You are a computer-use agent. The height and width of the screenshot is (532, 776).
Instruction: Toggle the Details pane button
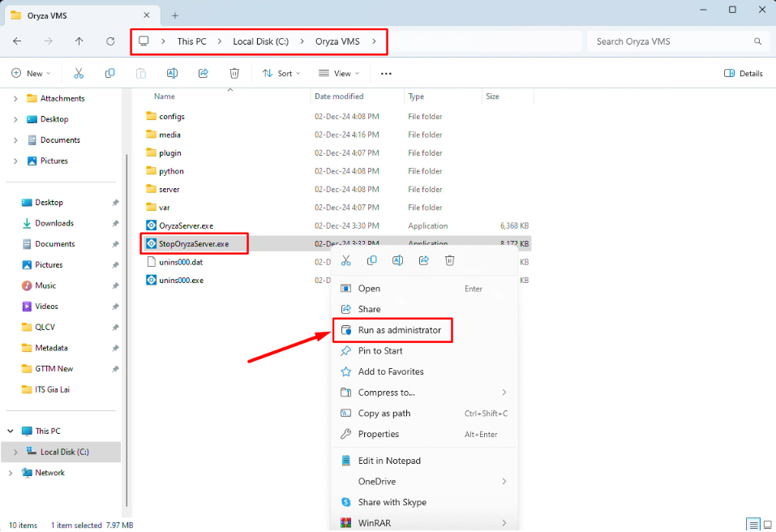743,73
